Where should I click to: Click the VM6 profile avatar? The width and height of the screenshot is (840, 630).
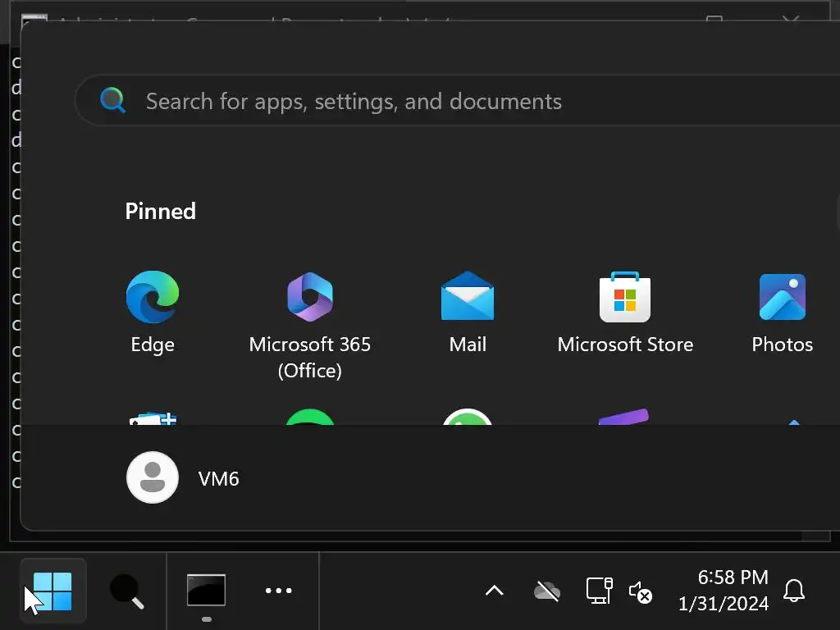(153, 478)
